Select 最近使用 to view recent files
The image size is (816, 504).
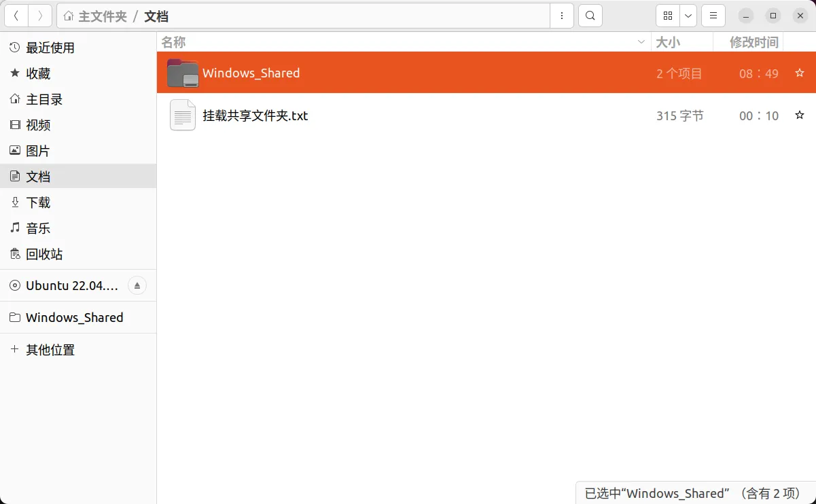(49, 48)
